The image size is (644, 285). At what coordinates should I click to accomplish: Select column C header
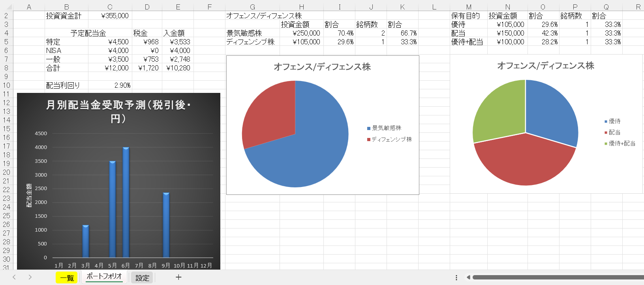110,7
